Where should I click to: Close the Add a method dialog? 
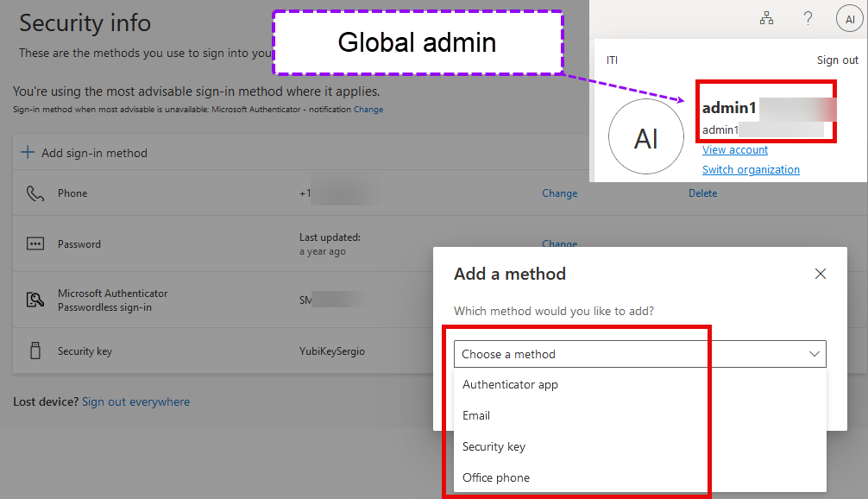(x=821, y=274)
